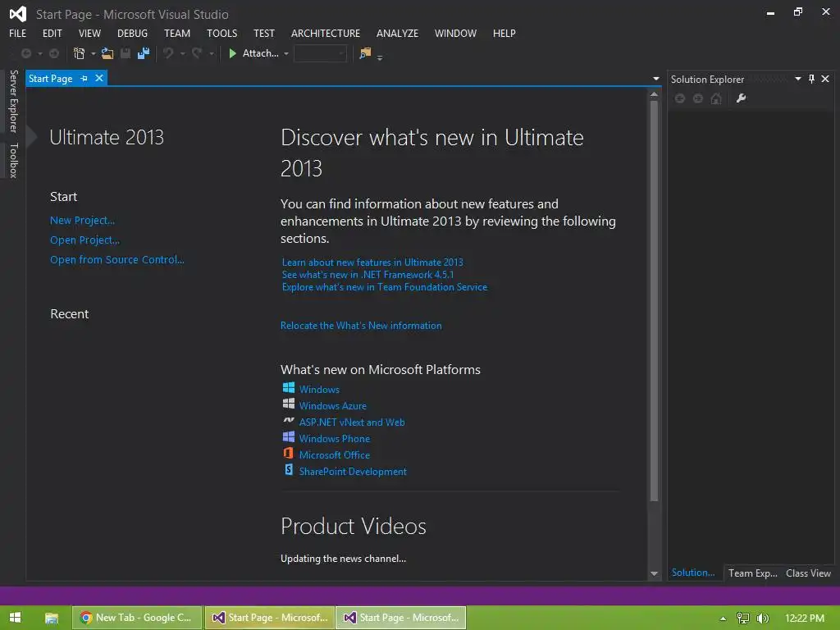Expand the Server Explorer side tab

(x=14, y=101)
